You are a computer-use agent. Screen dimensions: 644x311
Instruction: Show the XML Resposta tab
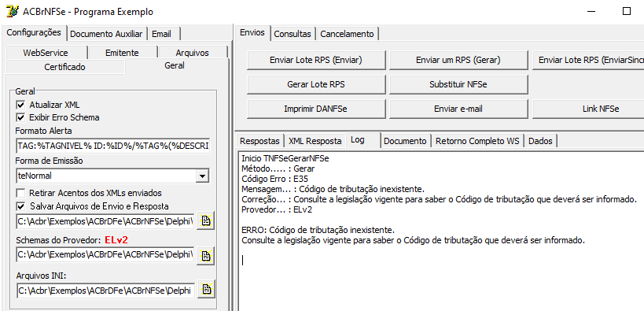pyautogui.click(x=315, y=141)
